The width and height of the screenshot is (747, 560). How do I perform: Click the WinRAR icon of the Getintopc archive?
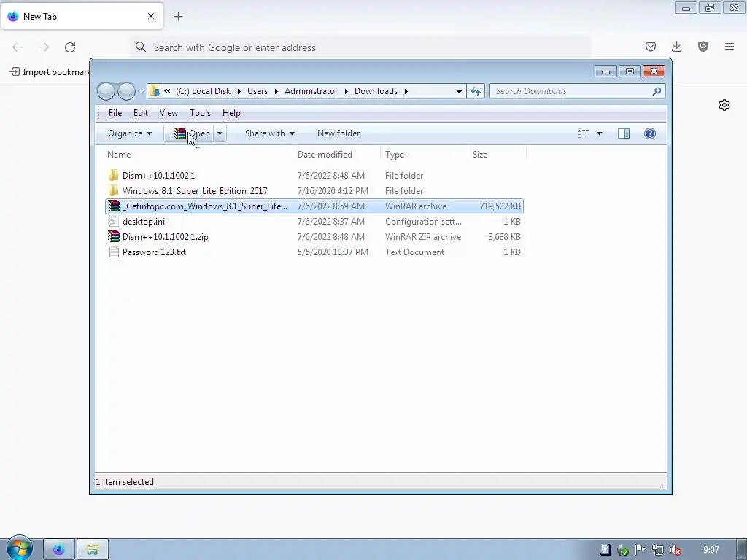click(x=113, y=206)
